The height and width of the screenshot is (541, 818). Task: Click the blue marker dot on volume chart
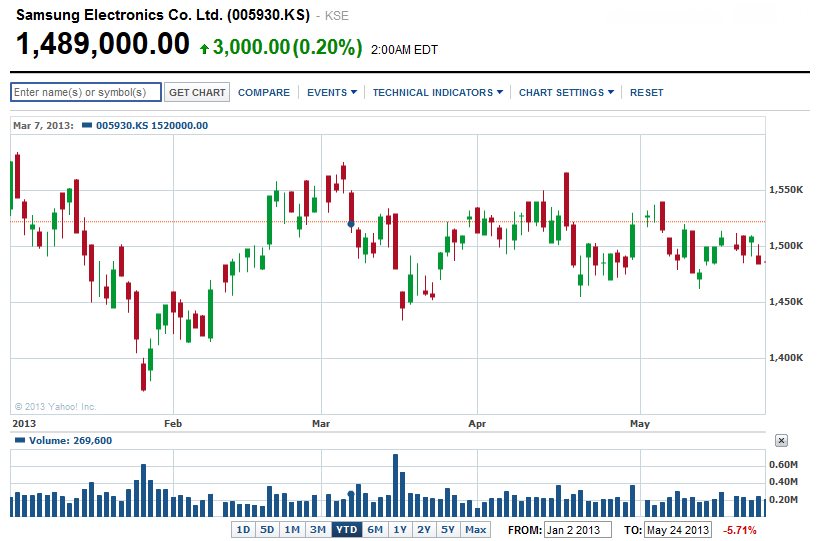(351, 494)
